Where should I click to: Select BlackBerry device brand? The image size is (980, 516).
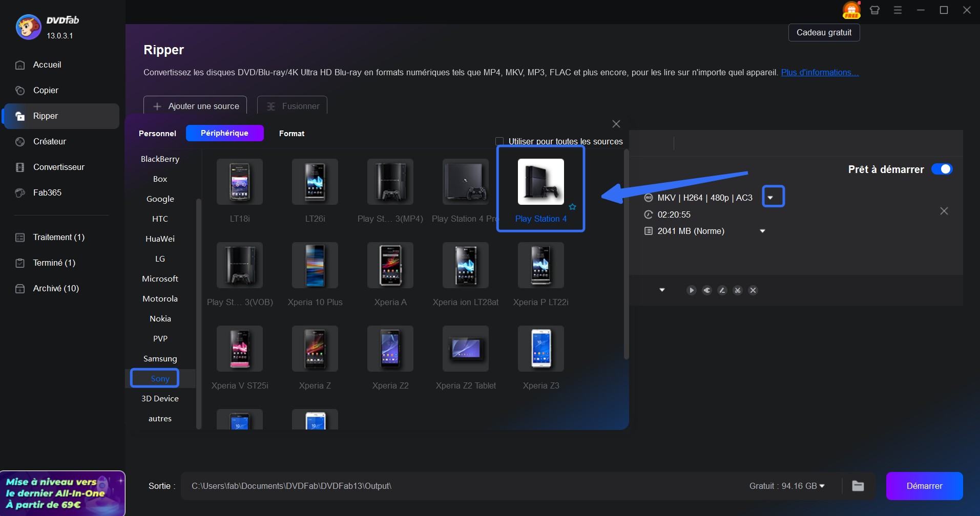tap(160, 159)
